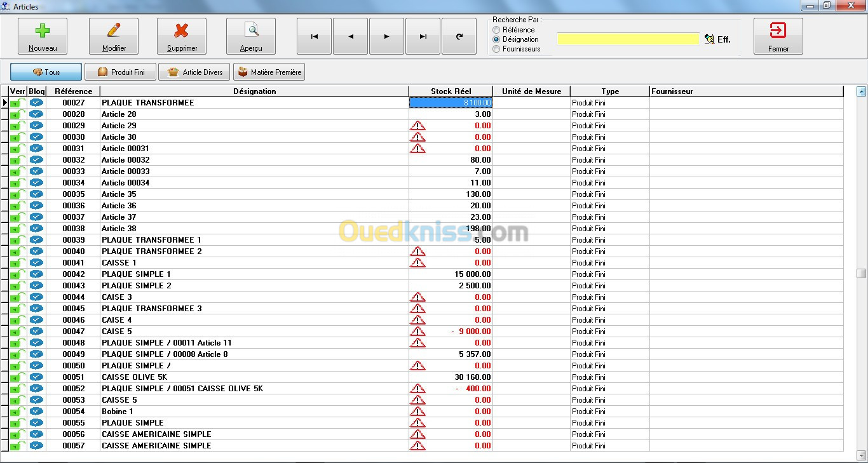Click the refresh circular arrow button
Viewport: 868px width, 463px height.
click(459, 36)
